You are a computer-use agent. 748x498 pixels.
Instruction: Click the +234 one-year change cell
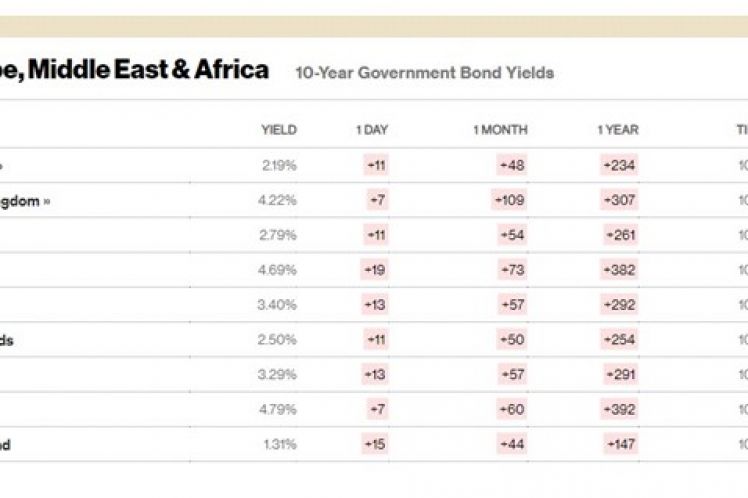tap(619, 165)
